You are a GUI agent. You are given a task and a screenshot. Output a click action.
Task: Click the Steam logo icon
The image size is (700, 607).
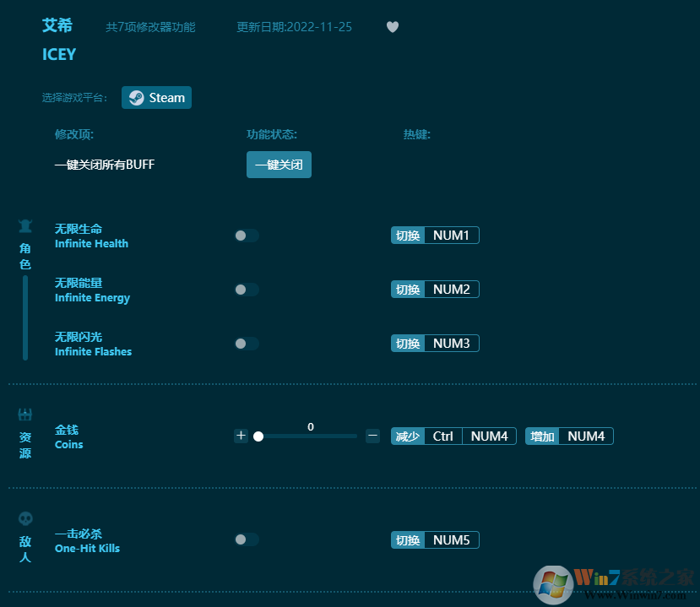pos(136,98)
